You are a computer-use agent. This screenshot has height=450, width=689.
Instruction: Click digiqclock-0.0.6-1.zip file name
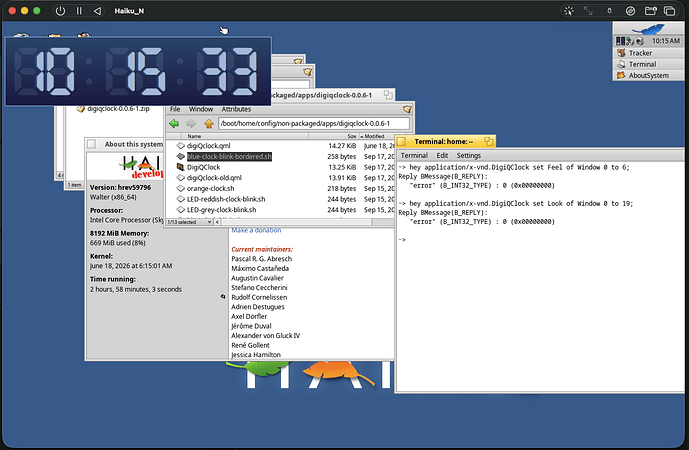point(118,109)
